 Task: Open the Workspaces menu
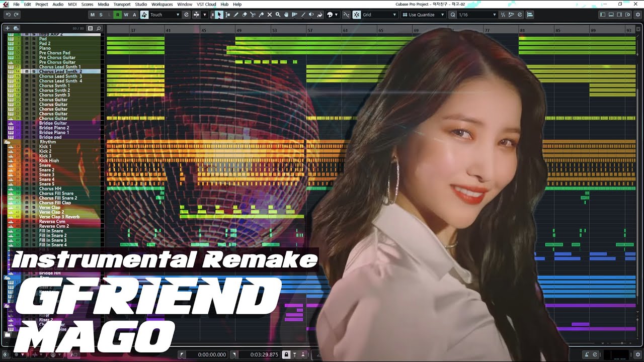[x=162, y=4]
